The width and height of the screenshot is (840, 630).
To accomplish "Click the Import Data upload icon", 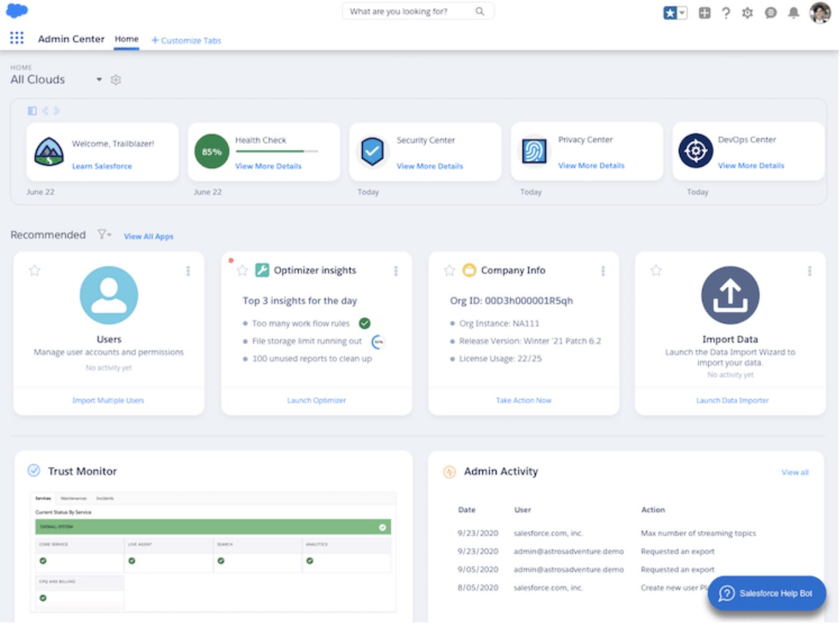I will [730, 295].
